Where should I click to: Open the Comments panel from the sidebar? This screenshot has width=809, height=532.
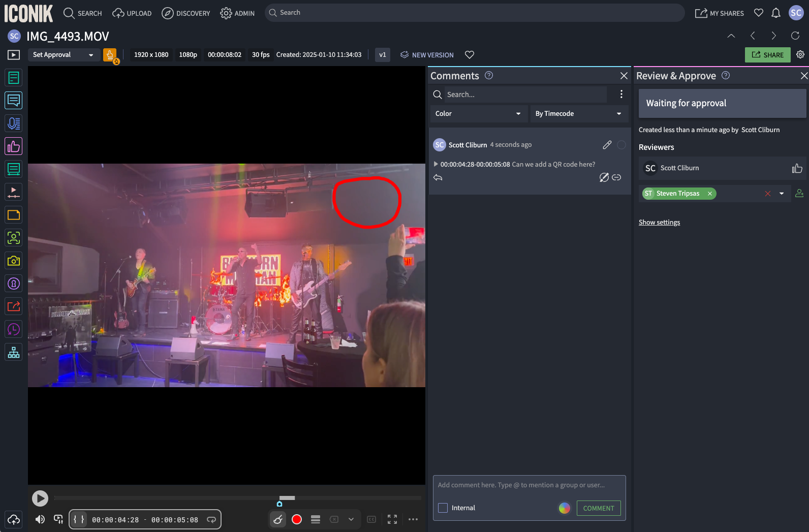[x=14, y=101]
